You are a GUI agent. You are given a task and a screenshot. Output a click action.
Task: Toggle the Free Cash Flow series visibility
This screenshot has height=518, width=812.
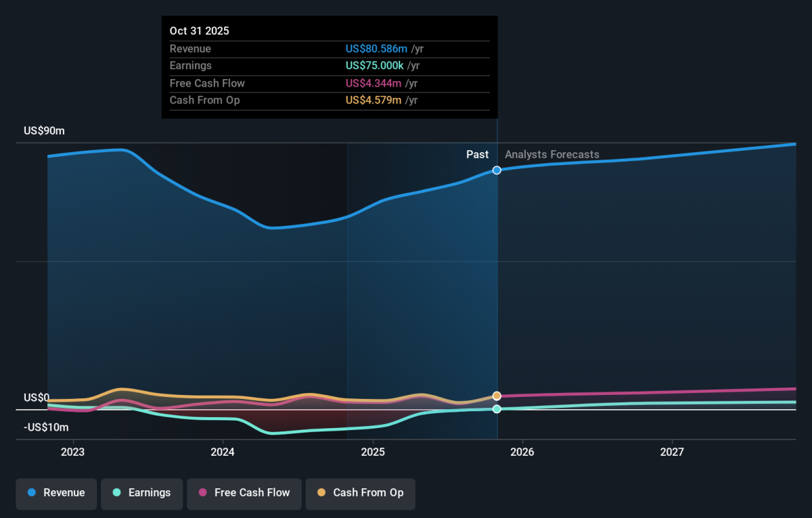point(244,494)
